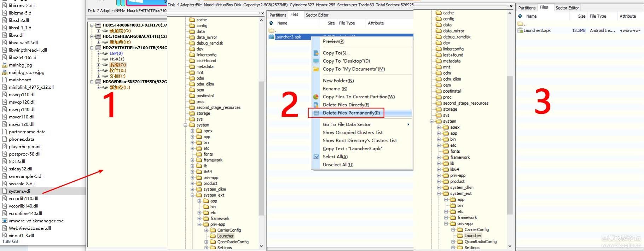The image size is (644, 251).
Task: Click the system.vdi file icon
Action: 5,191
